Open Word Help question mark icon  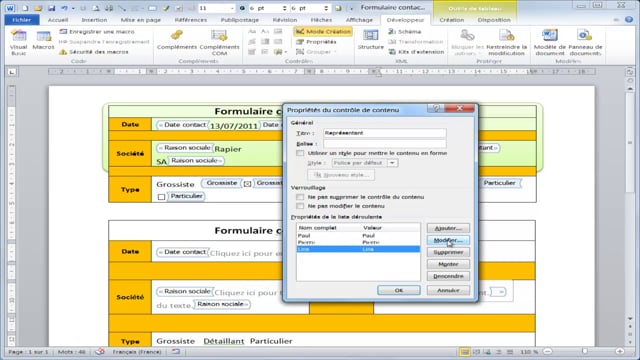click(629, 20)
